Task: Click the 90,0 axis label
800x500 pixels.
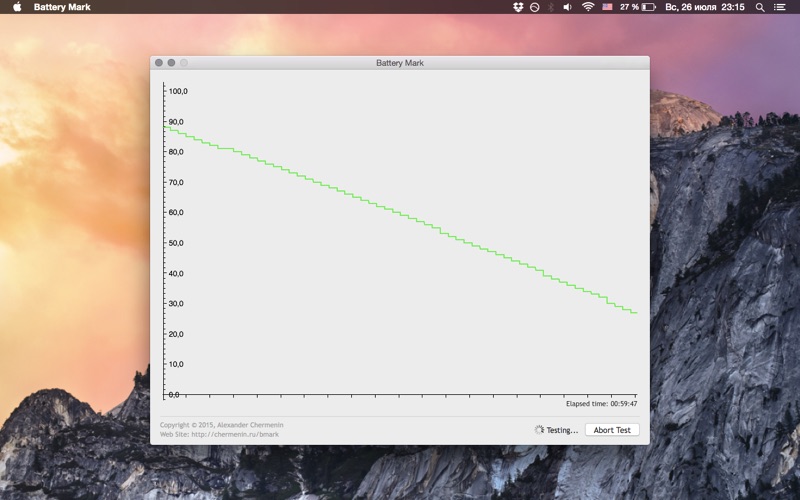Action: (x=176, y=121)
